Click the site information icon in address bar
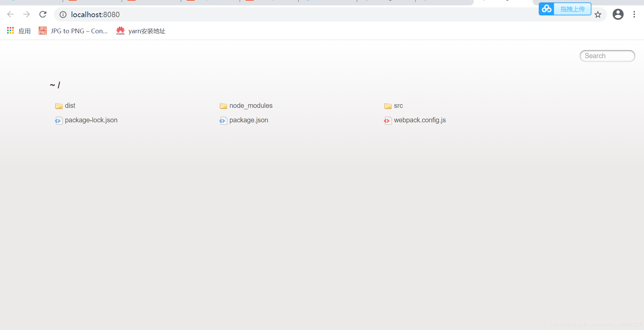This screenshot has height=330, width=644. click(63, 14)
